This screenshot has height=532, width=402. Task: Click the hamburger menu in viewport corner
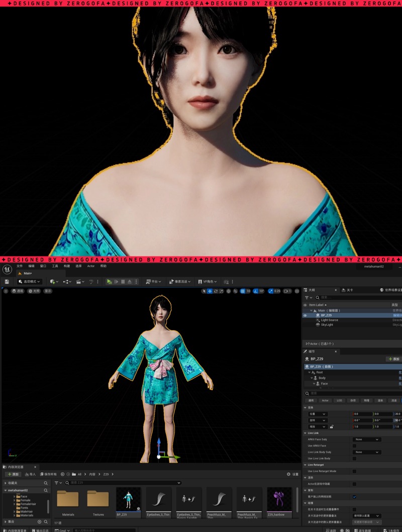(x=6, y=291)
